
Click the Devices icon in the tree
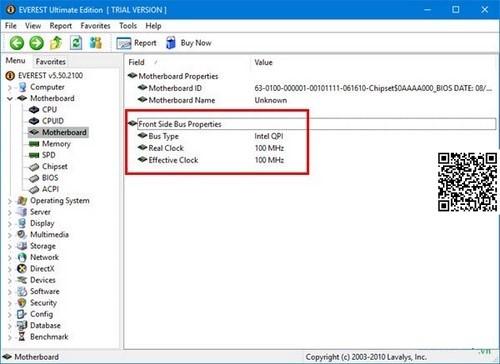click(22, 280)
